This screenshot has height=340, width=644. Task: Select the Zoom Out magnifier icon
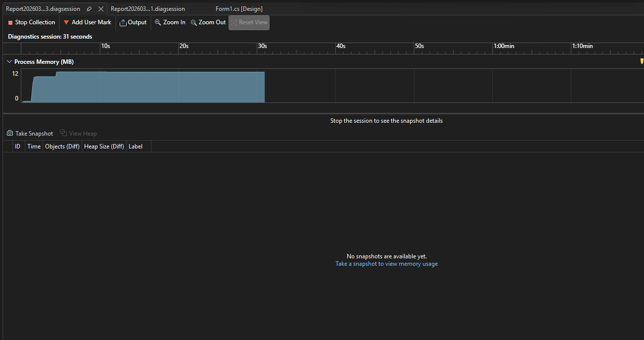coord(193,22)
